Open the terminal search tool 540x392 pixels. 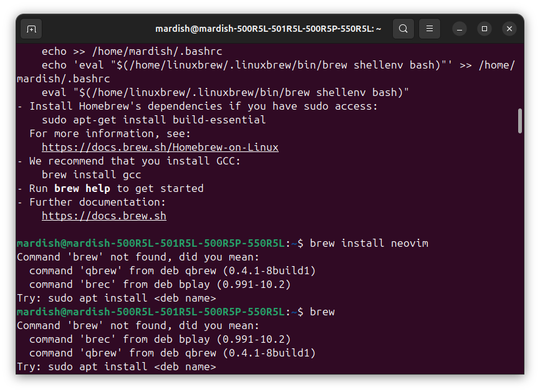tap(403, 29)
